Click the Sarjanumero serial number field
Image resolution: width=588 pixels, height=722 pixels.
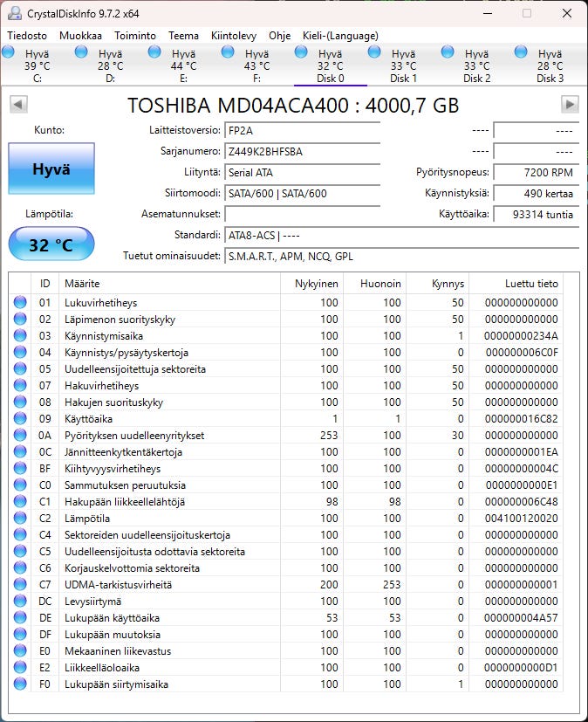pyautogui.click(x=302, y=152)
